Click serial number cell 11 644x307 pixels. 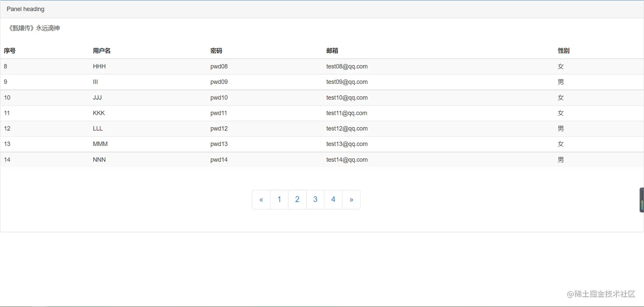click(x=7, y=113)
